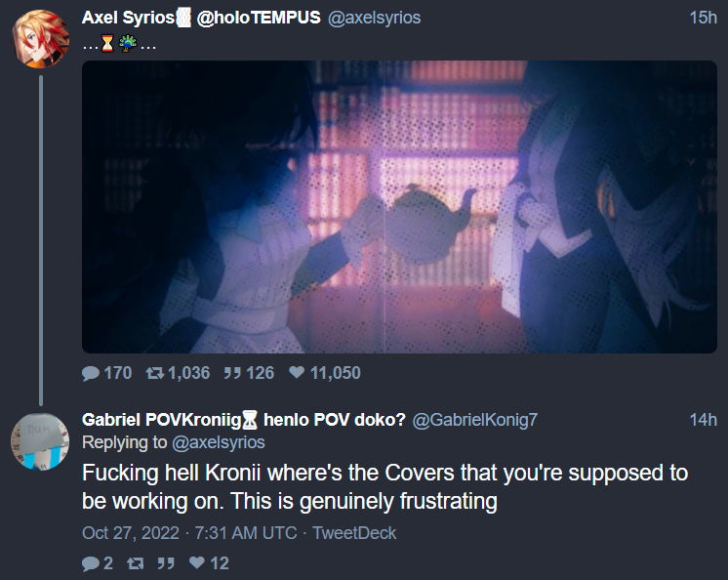Like the tweet with 11,050 hearts
728x580 pixels.
point(297,372)
